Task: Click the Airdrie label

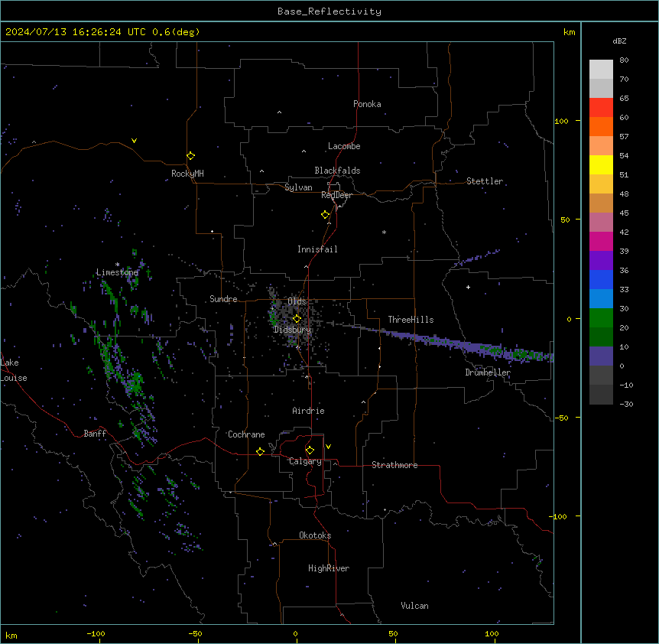Action: [x=309, y=411]
